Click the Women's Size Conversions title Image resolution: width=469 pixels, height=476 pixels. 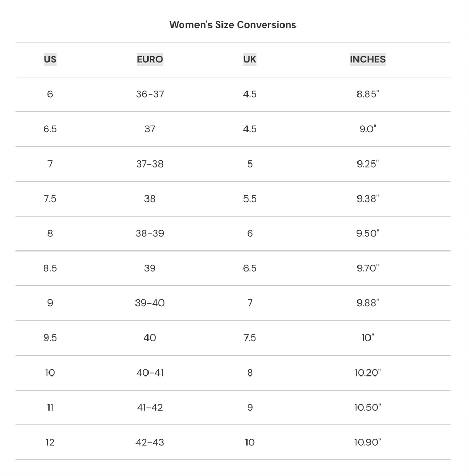tap(233, 24)
